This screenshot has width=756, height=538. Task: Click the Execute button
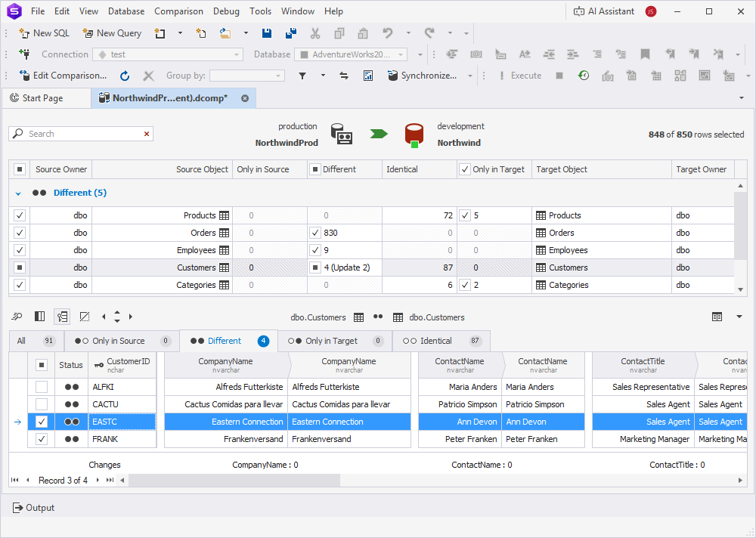525,76
